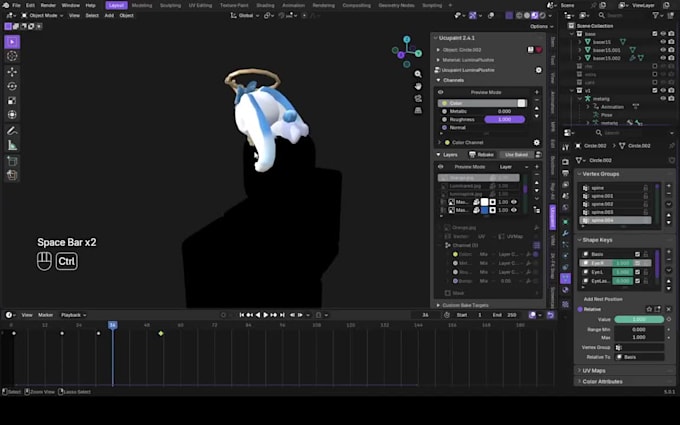Toggle visibility of base15.002 in outliner
This screenshot has height=425, width=680.
663,58
